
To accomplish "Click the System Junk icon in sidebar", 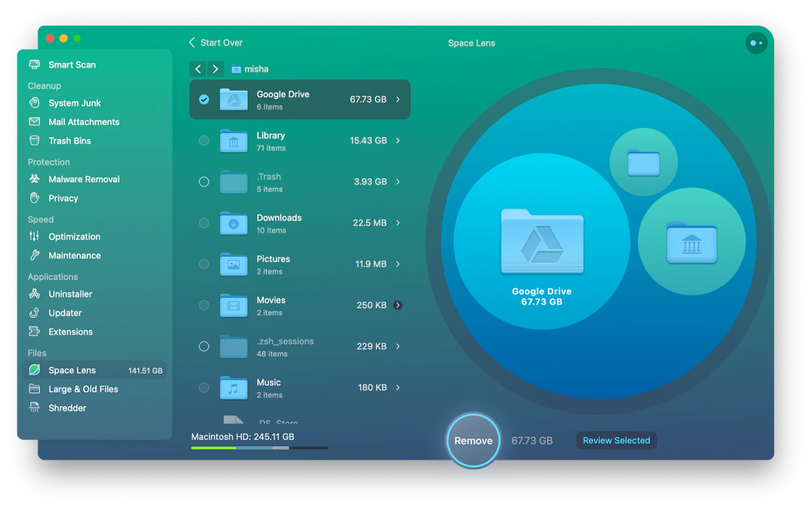I will coord(34,103).
